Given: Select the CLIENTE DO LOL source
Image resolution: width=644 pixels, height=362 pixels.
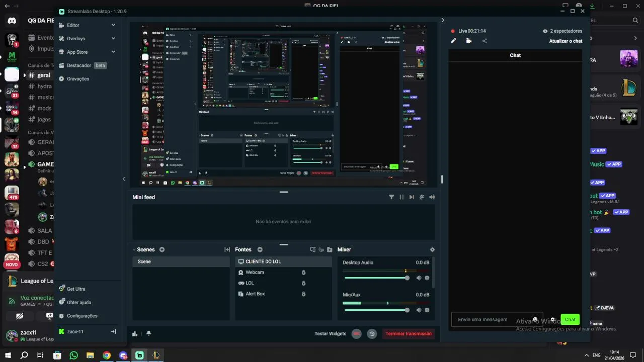Looking at the screenshot, I should pyautogui.click(x=283, y=261).
